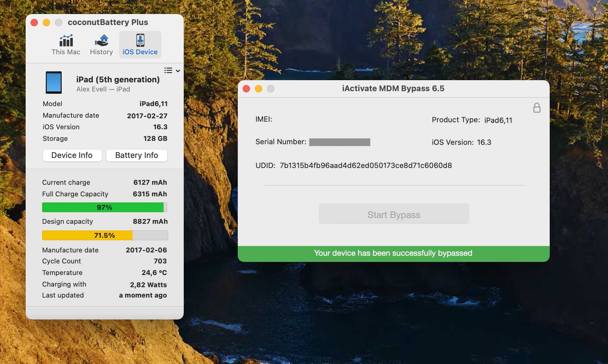Click the iOS Device phone icon
Image resolution: width=608 pixels, height=364 pixels.
(140, 40)
